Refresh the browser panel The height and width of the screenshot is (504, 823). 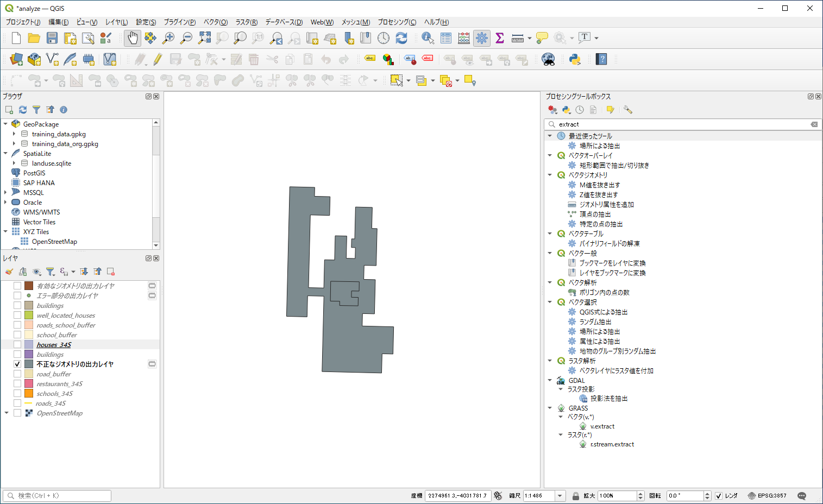coord(22,110)
